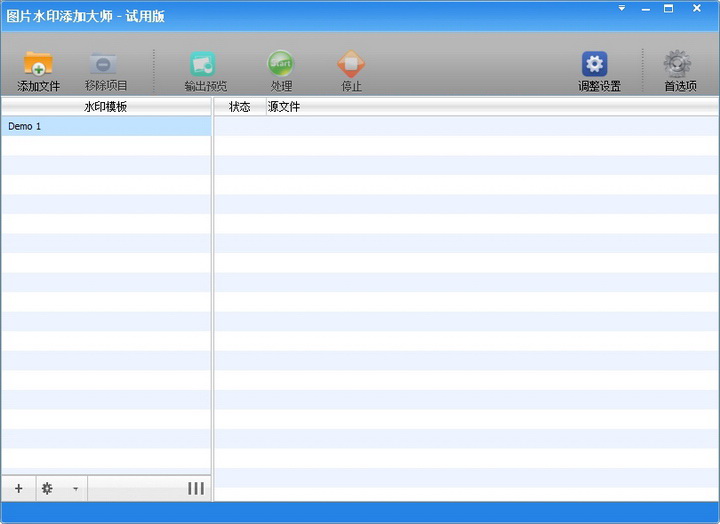Click the template gear settings icon
The height and width of the screenshot is (524, 720).
47,488
